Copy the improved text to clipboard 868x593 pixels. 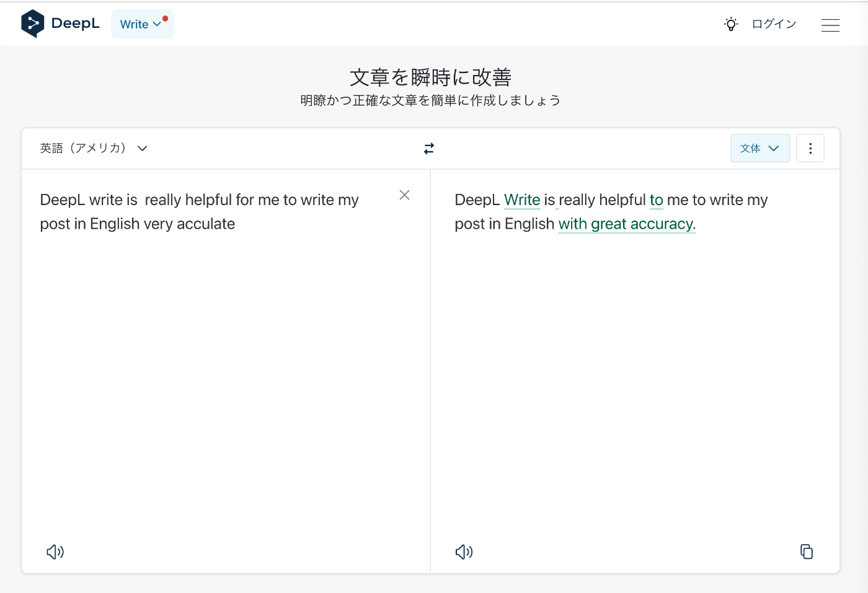point(807,551)
